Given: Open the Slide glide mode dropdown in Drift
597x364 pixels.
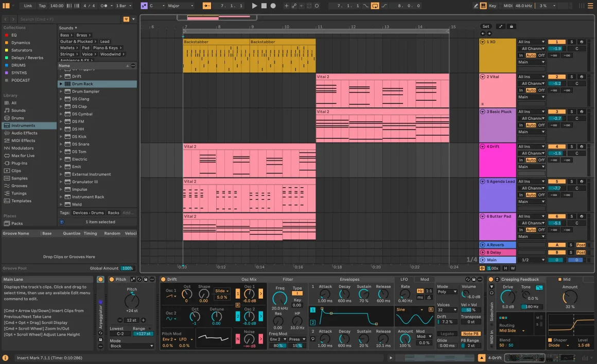Looking at the screenshot, I should (222, 291).
